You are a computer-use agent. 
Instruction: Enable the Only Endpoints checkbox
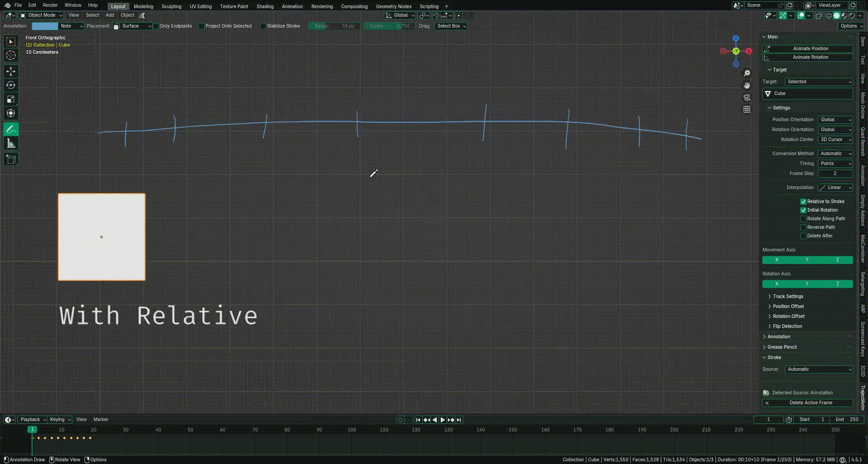(156, 26)
